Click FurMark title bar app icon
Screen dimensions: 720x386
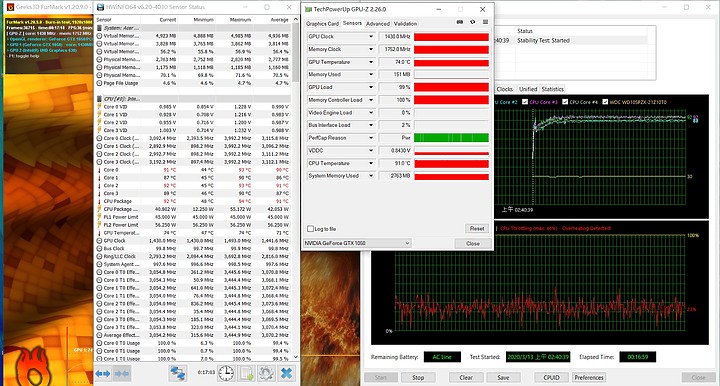9,7
